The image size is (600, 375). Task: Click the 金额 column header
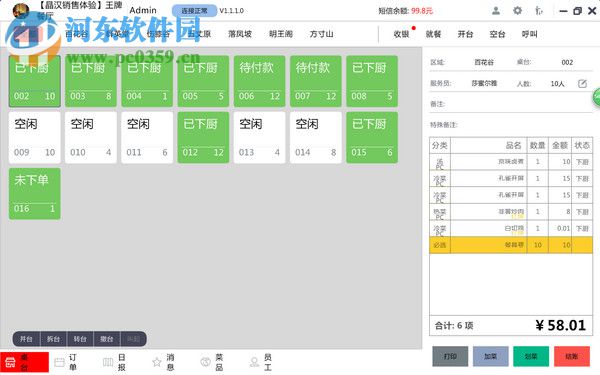[560, 145]
